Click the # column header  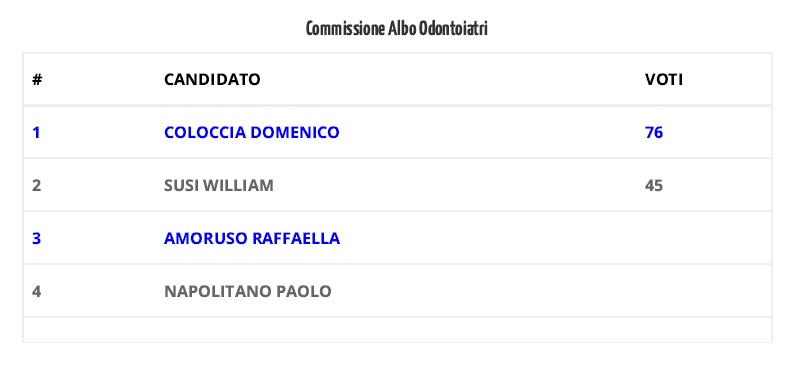coord(37,79)
